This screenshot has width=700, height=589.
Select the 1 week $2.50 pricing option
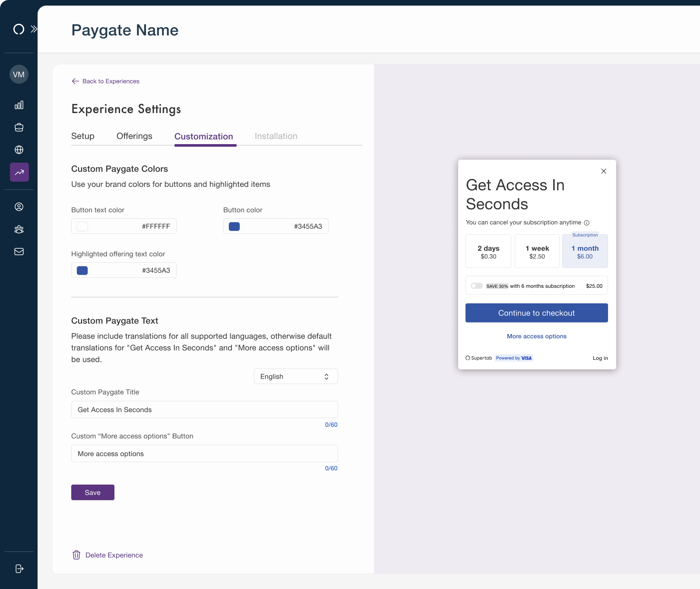tap(537, 251)
